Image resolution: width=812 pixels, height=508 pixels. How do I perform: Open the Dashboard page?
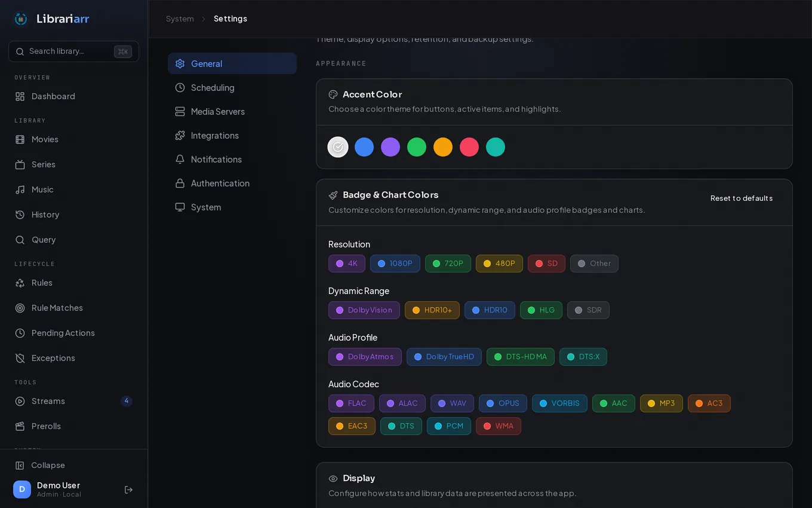73,96
